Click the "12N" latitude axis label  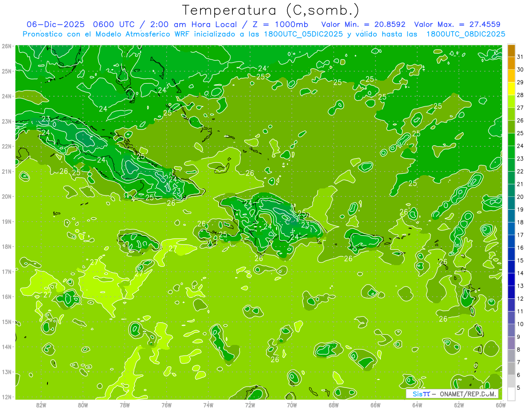click(x=7, y=397)
